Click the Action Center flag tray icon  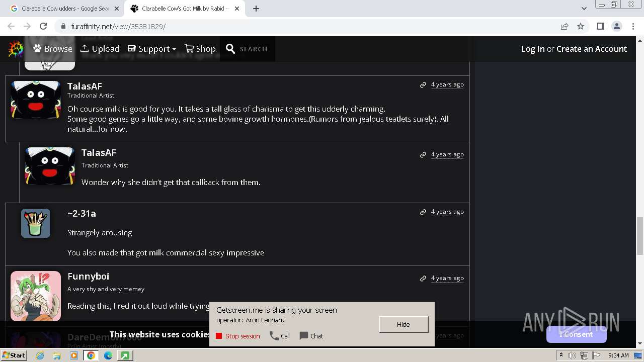596,355
